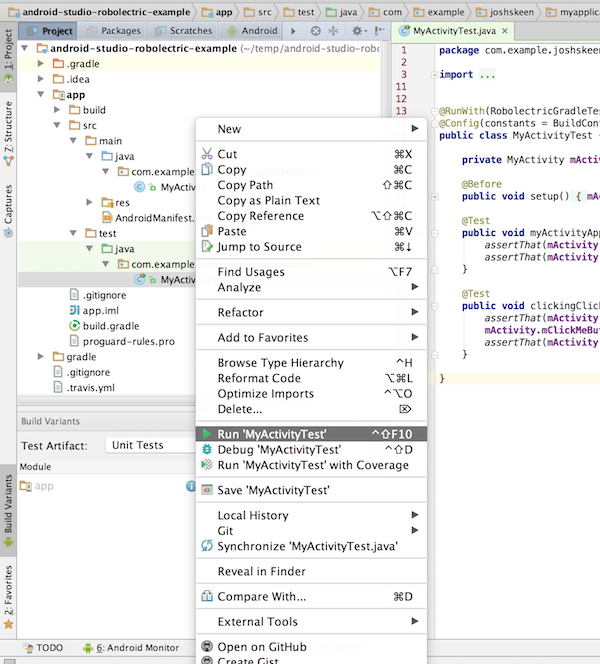The height and width of the screenshot is (664, 600).
Task: Open Analyze submenu
Action: 311,288
